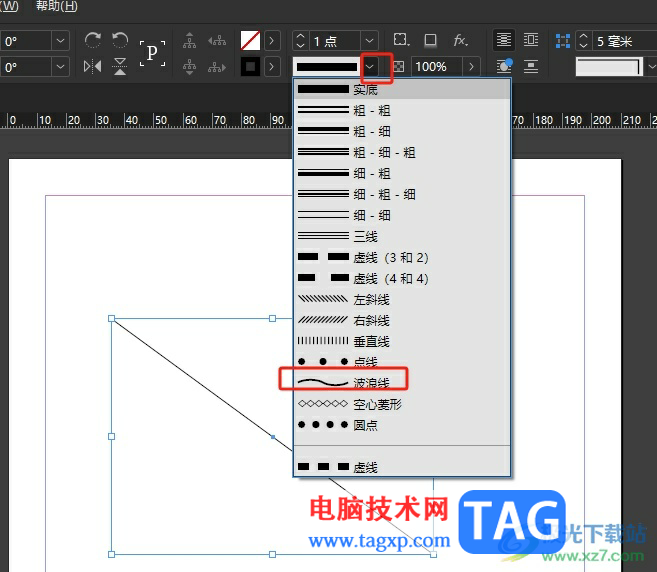Click the left-middle selection handle of the line
Viewport: 657px width, 572px height.
pos(111,436)
